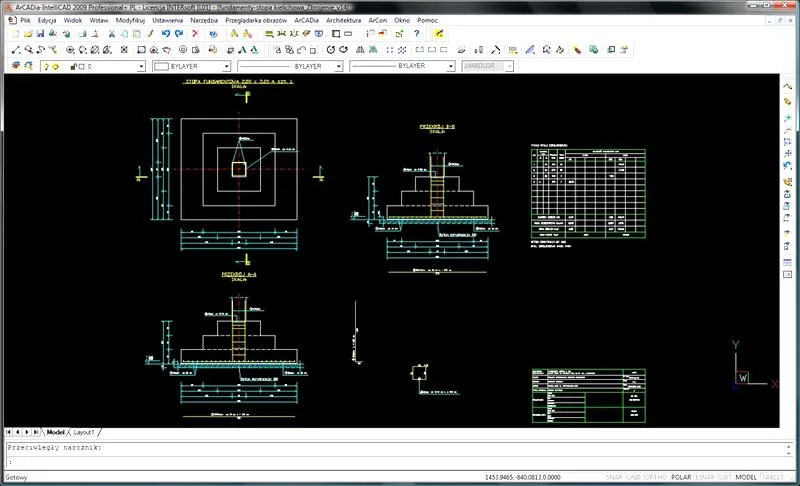Click the rotate counter-clockwise icon
This screenshot has height=486, width=800.
(x=331, y=49)
